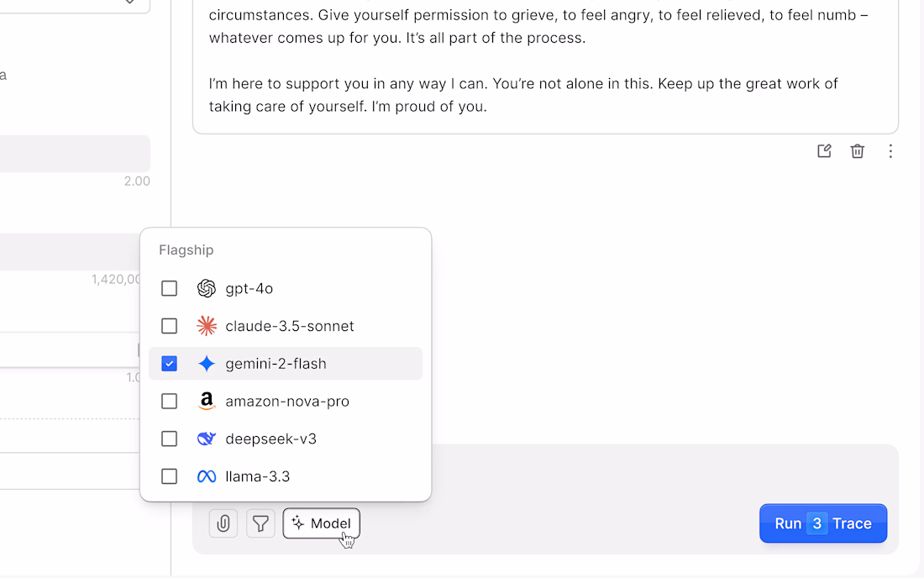Click the trash delete icon
Image resolution: width=924 pixels, height=578 pixels.
pyautogui.click(x=857, y=151)
